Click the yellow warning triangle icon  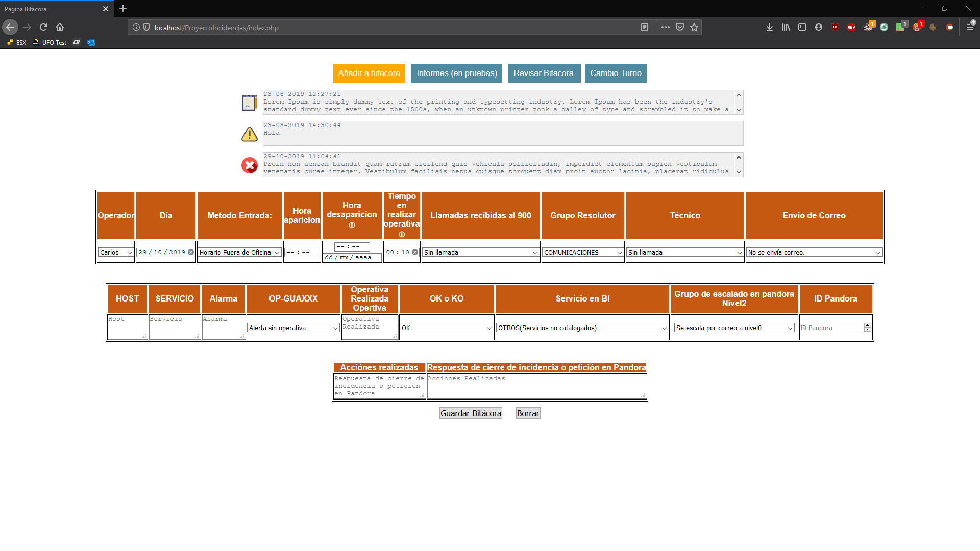tap(249, 134)
